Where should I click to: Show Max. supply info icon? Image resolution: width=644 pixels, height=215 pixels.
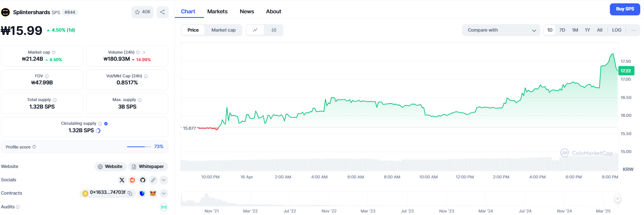tap(139, 100)
